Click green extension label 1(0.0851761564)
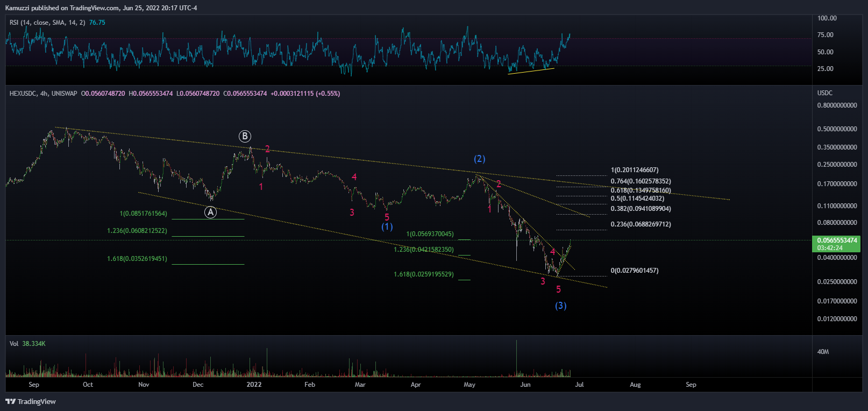This screenshot has width=868, height=411. (143, 214)
